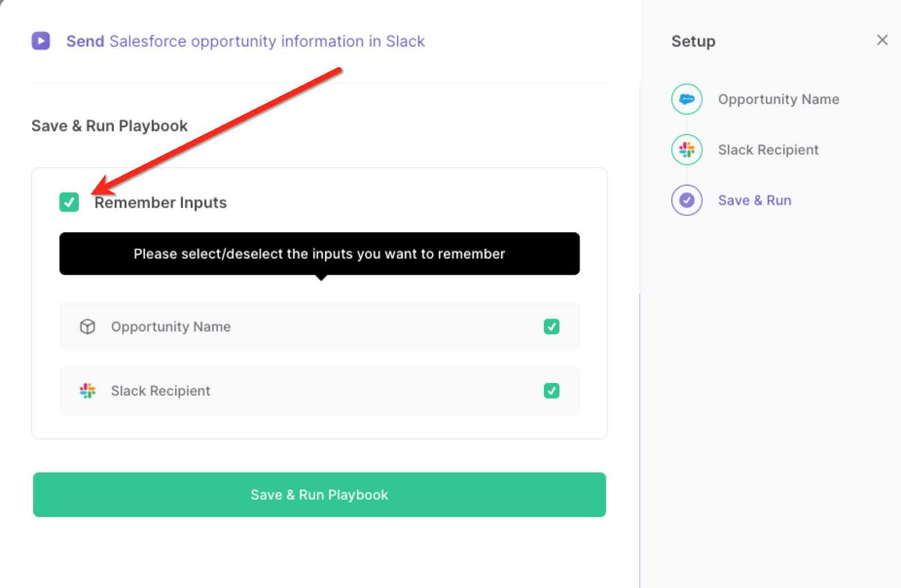Click the Setup panel heading
The width and height of the screenshot is (901, 588).
[x=693, y=41]
